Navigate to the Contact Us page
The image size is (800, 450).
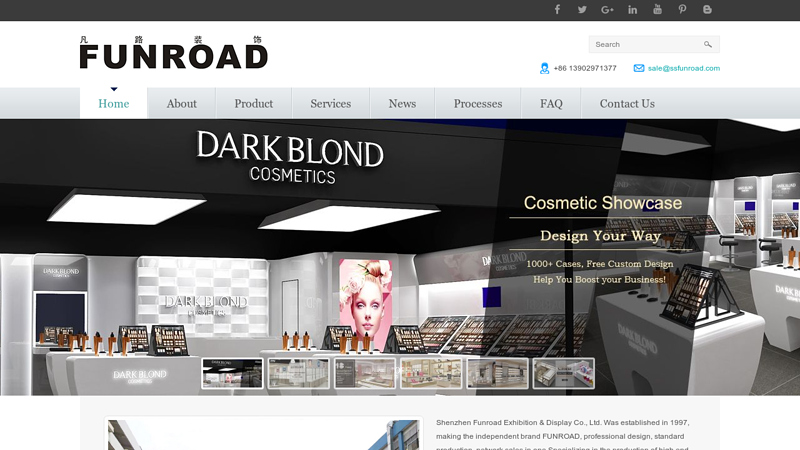pyautogui.click(x=627, y=104)
